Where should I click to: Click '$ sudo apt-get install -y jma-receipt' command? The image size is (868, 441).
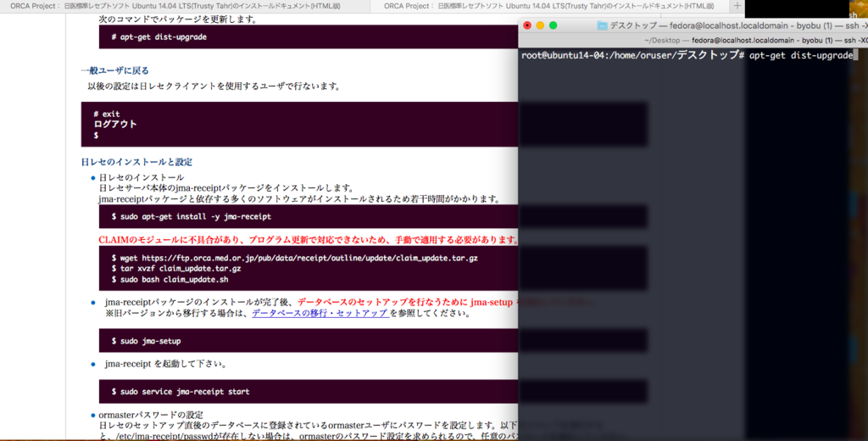point(192,216)
